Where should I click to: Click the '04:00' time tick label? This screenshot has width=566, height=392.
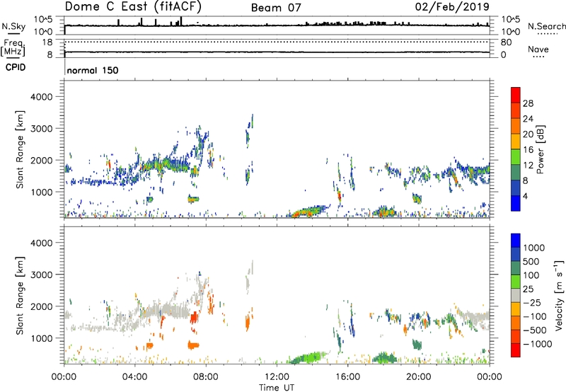point(135,377)
